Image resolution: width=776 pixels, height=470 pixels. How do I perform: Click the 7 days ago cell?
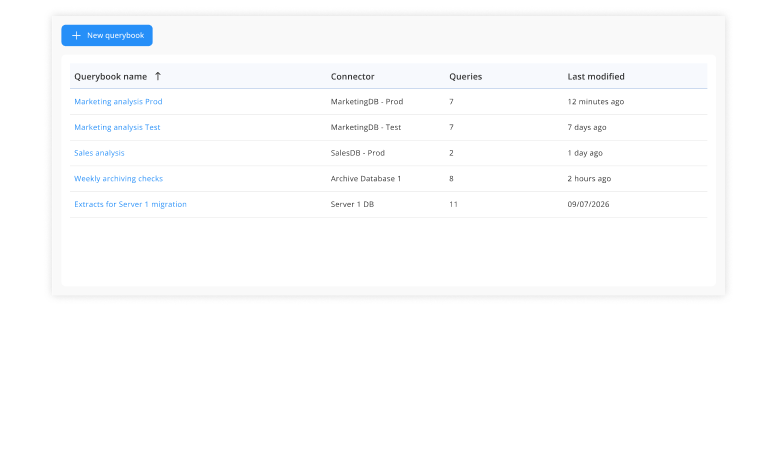pos(587,127)
